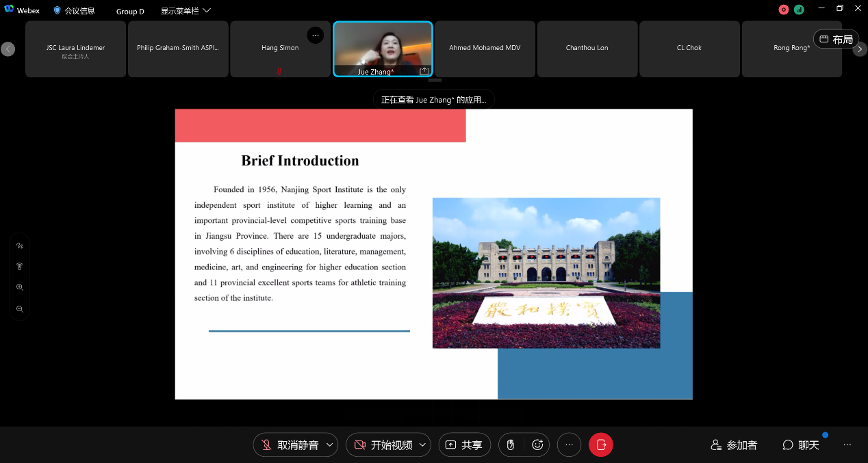Open more options in the control bar
868x463 pixels.
tap(569, 445)
